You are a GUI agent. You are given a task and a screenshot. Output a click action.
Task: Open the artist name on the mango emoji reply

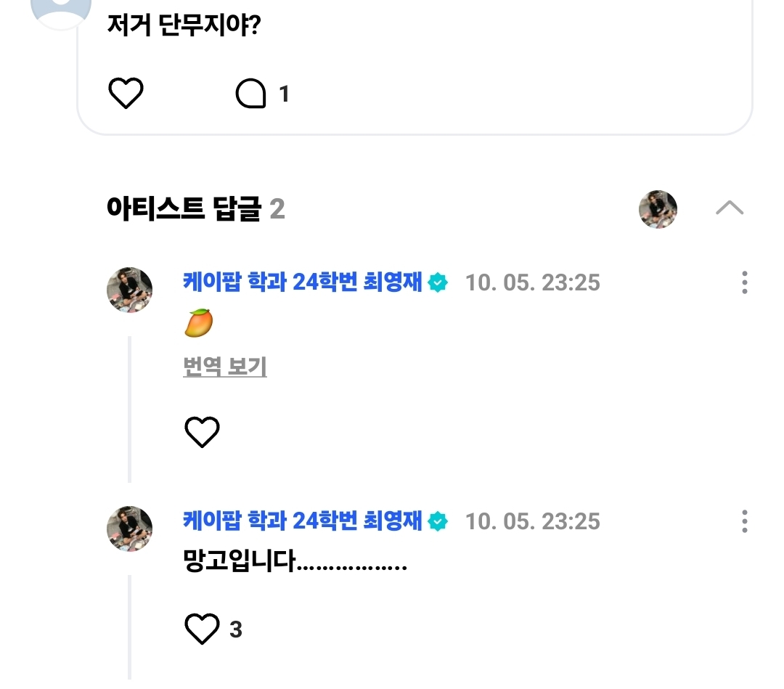click(x=303, y=282)
